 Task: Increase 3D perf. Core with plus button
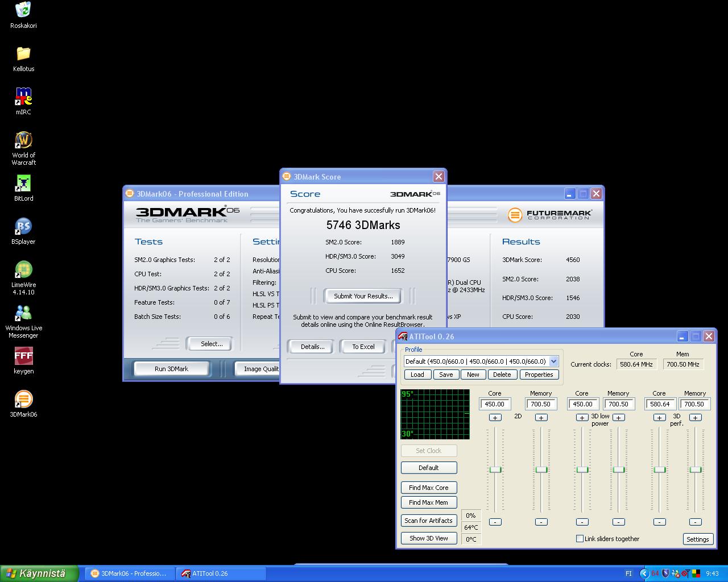pyautogui.click(x=659, y=418)
